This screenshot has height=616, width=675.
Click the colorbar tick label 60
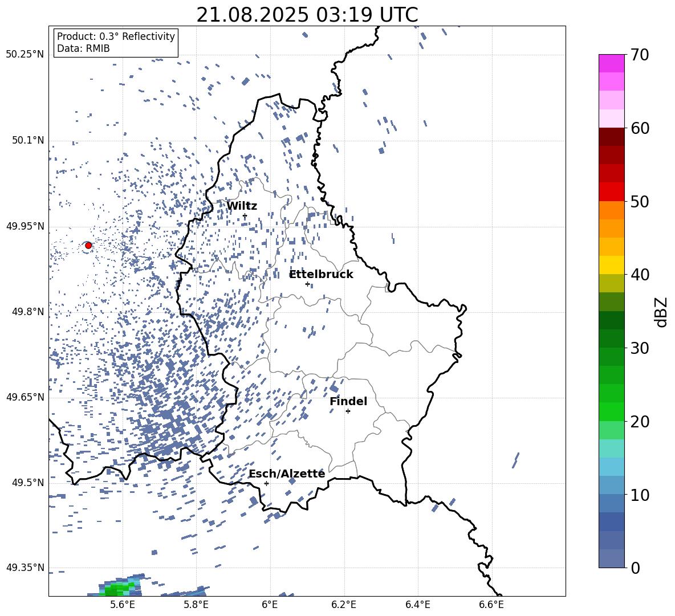[640, 128]
